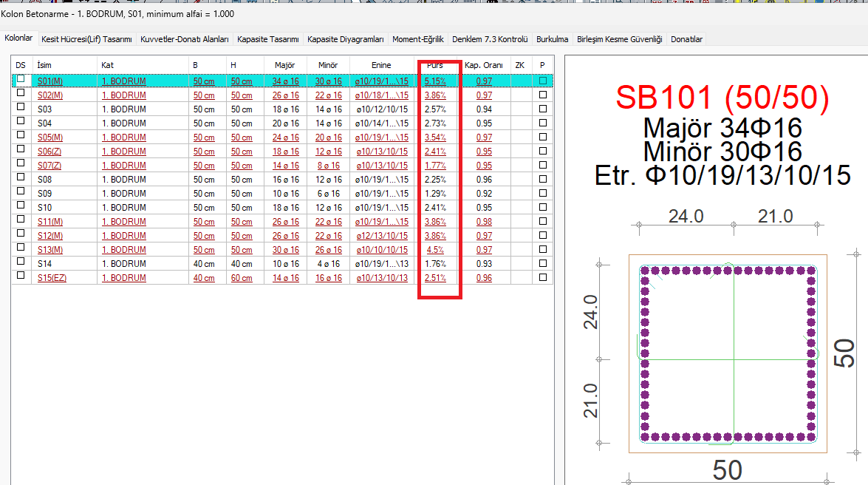Select column S02(M) in the list

49,95
